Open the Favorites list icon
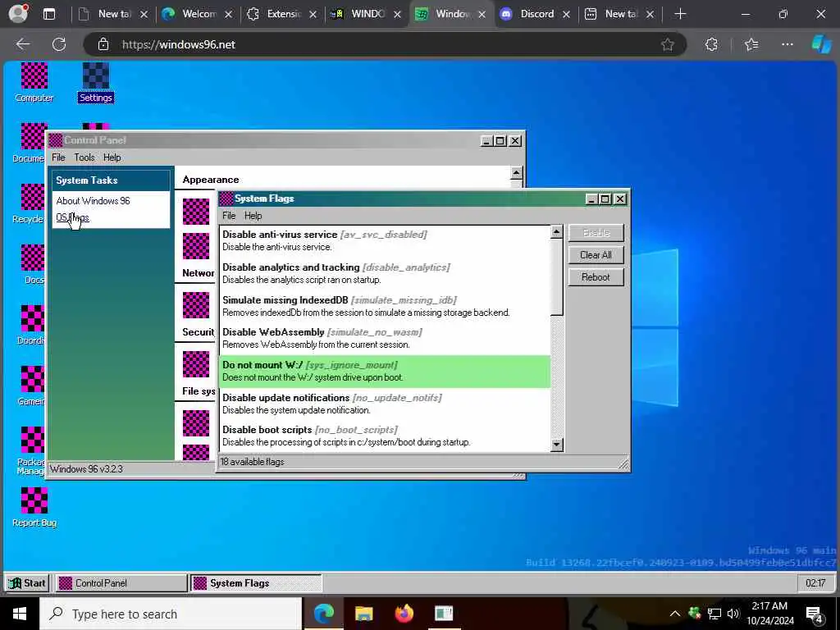Screen dimensions: 840x630 (751, 44)
